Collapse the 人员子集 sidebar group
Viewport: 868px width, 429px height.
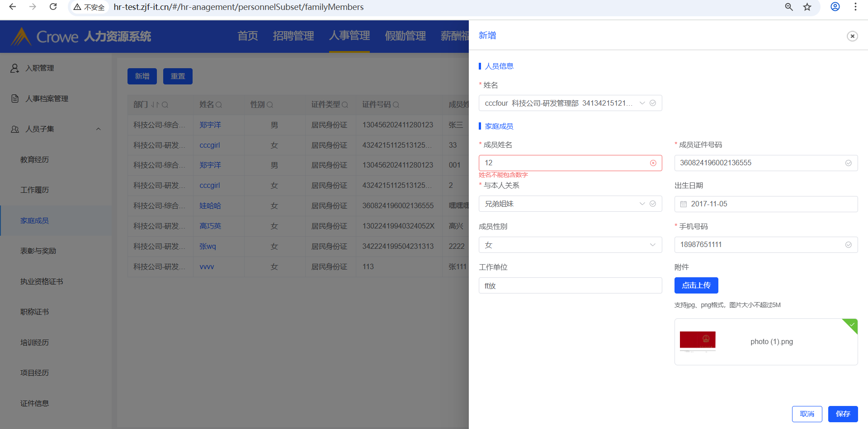98,129
